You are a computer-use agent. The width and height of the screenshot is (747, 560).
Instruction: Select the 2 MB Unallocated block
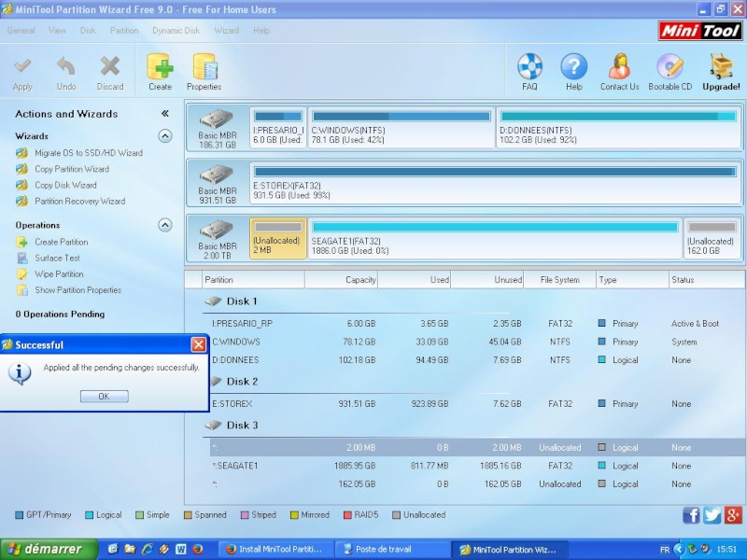[x=278, y=239]
